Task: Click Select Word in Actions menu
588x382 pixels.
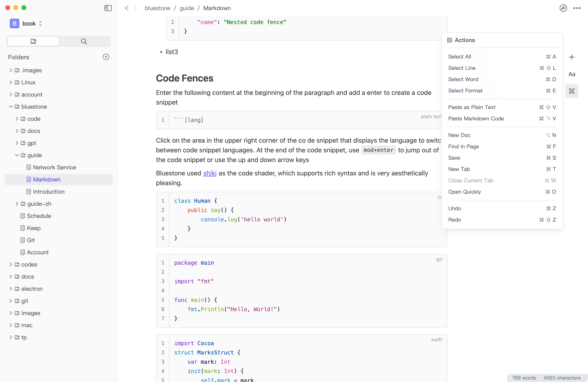Action: 463,79
